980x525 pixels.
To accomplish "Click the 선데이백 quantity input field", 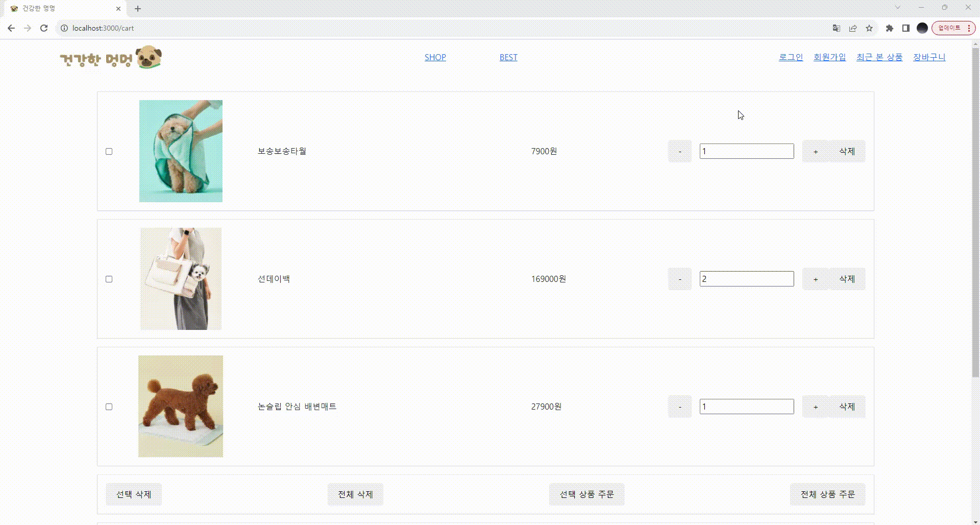I will click(x=747, y=279).
